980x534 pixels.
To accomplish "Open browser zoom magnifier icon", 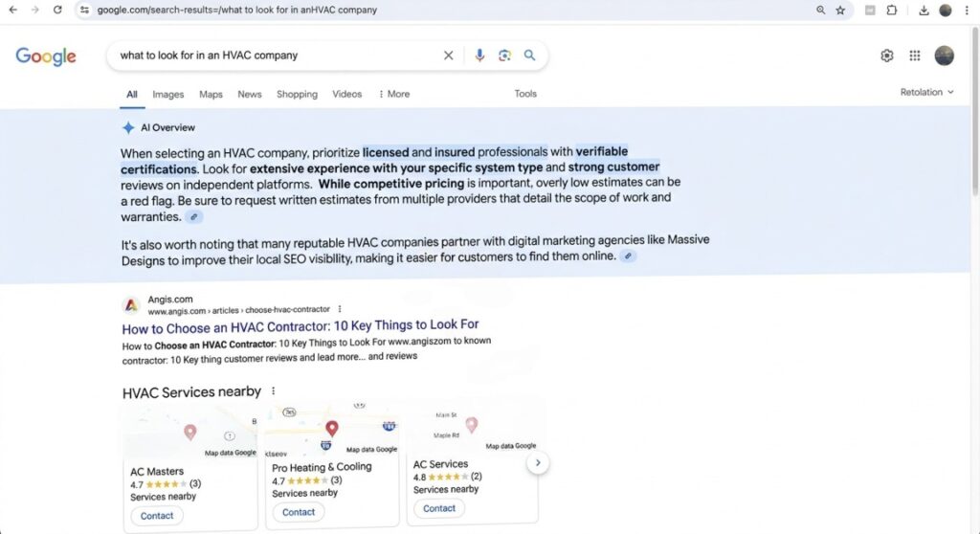I will coord(820,10).
